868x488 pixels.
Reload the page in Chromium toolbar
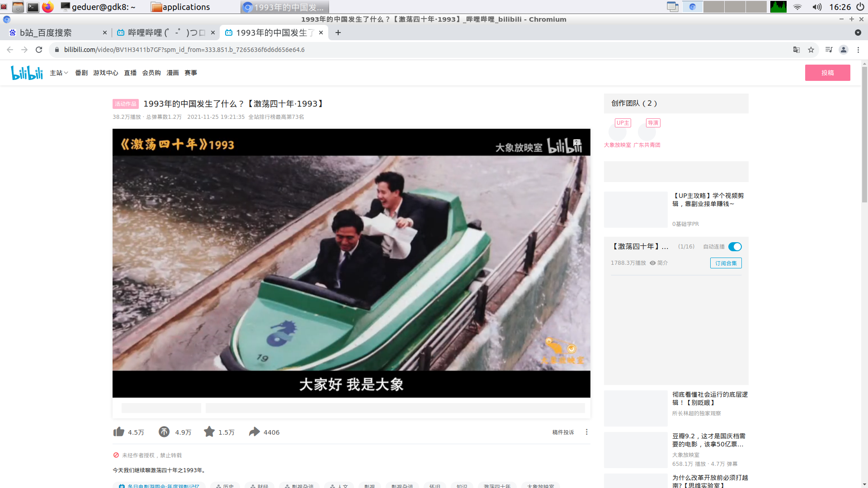39,50
